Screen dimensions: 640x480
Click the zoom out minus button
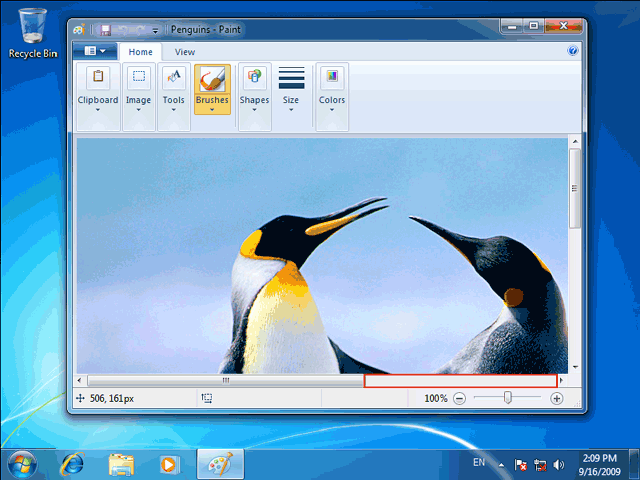(x=460, y=398)
